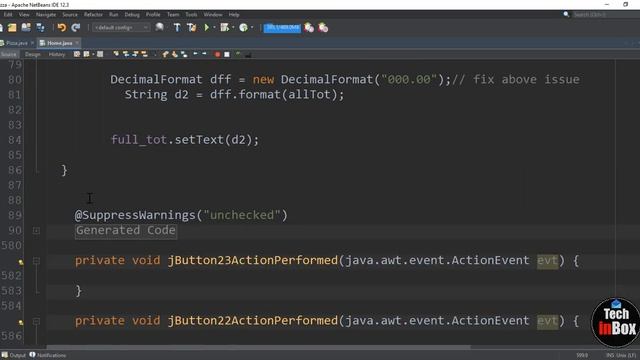Switch the editor to Design view
Screen dimensions: 640x360
coord(33,54)
